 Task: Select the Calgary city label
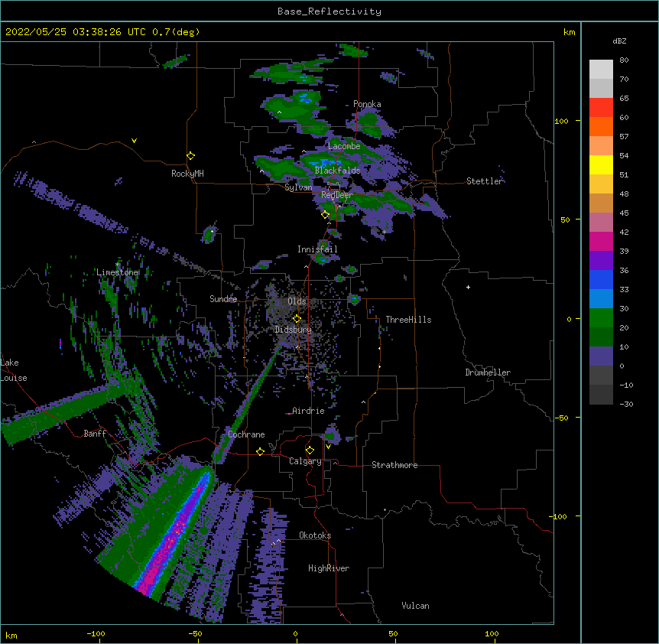point(305,461)
